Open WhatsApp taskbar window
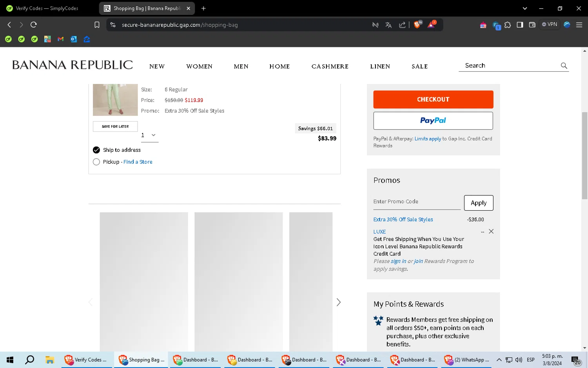588x368 pixels. click(466, 360)
